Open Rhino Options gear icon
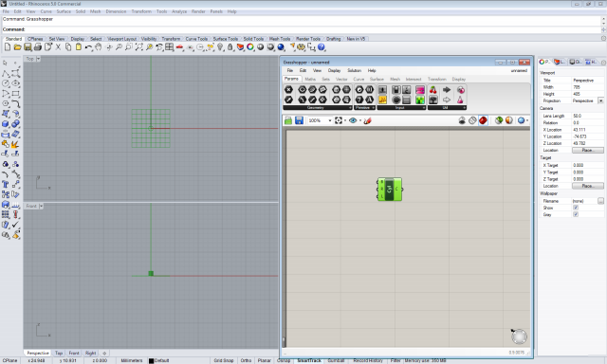The width and height of the screenshot is (607, 364). coord(302,47)
